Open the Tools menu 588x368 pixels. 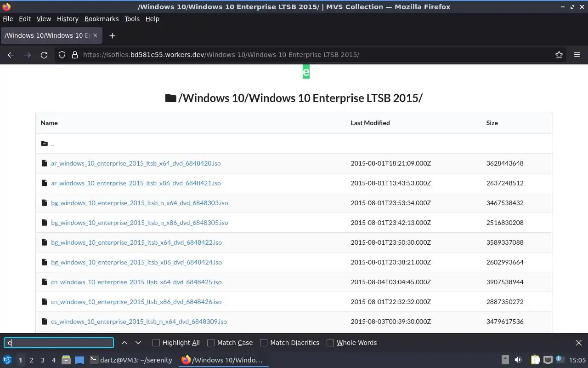[x=132, y=19]
